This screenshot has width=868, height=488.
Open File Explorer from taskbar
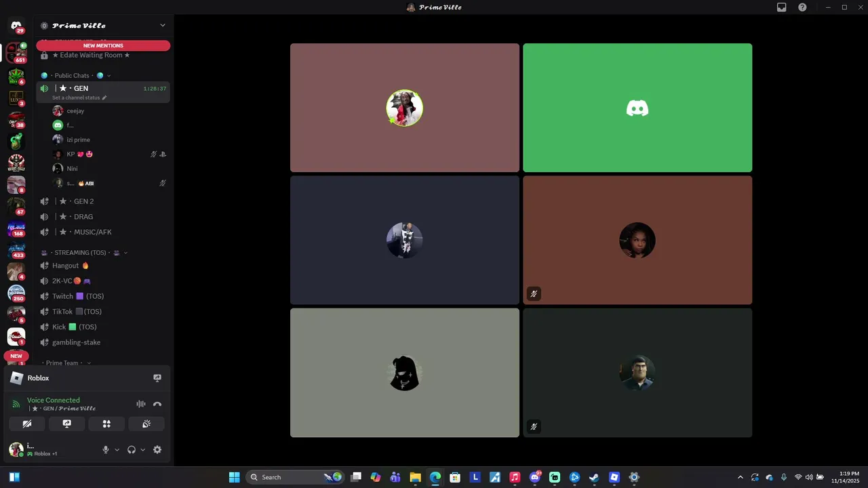pyautogui.click(x=415, y=477)
